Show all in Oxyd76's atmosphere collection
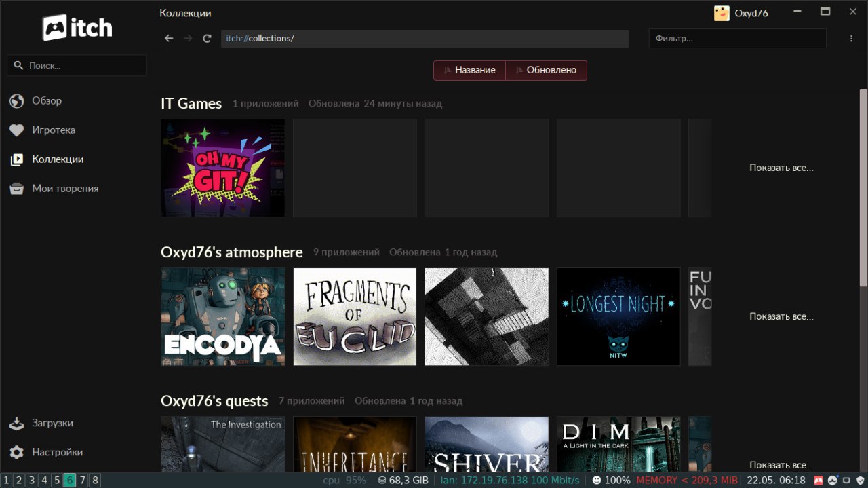Viewport: 868px width, 488px height. click(x=781, y=316)
